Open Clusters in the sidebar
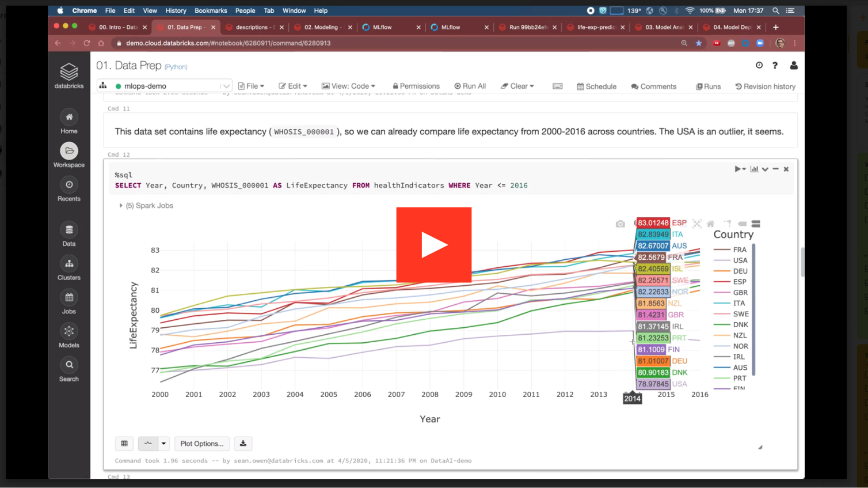 (69, 269)
